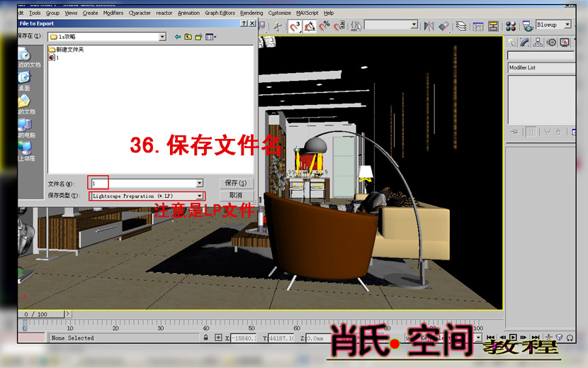Toggle the Selection Lock padlock icon
This screenshot has height=368, width=588.
click(206, 338)
